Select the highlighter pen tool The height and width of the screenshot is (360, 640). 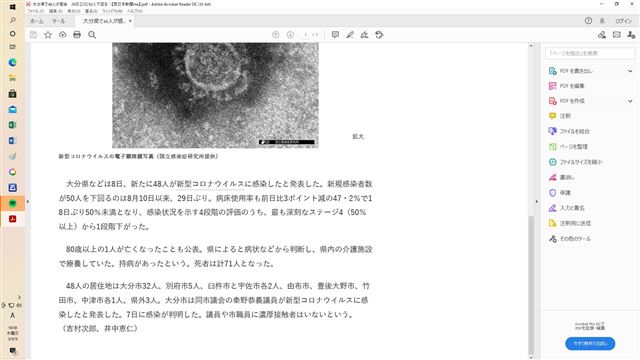coord(350,35)
